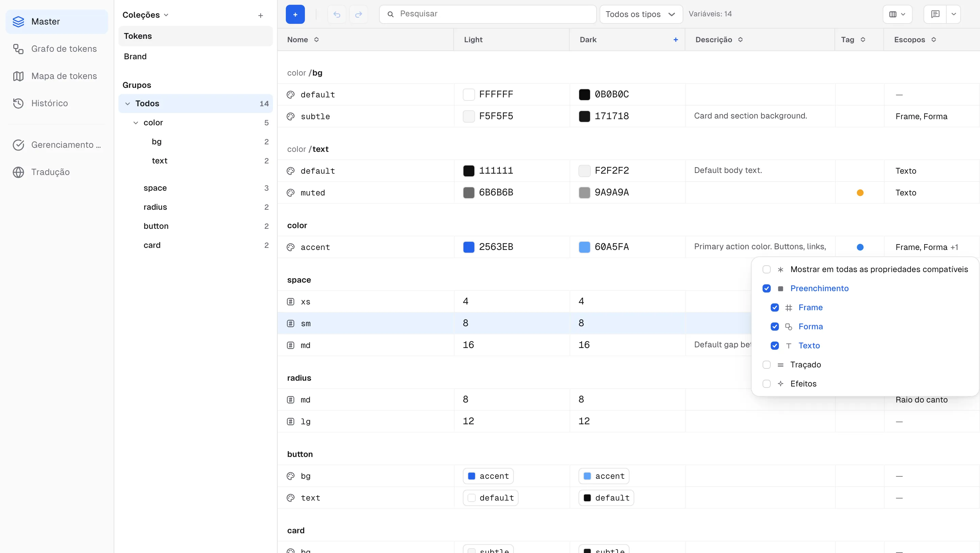Collapse the color group chevron
This screenshot has width=980, height=553.
[x=136, y=123]
